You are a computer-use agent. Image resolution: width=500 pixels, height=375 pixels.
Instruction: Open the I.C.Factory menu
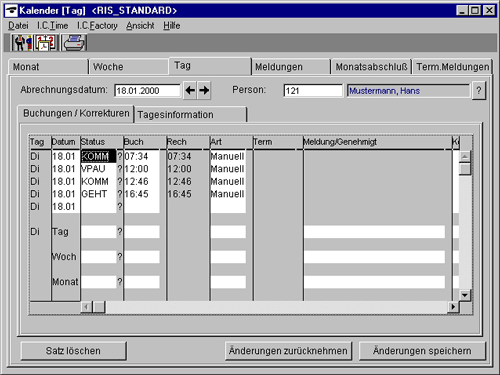tap(97, 26)
